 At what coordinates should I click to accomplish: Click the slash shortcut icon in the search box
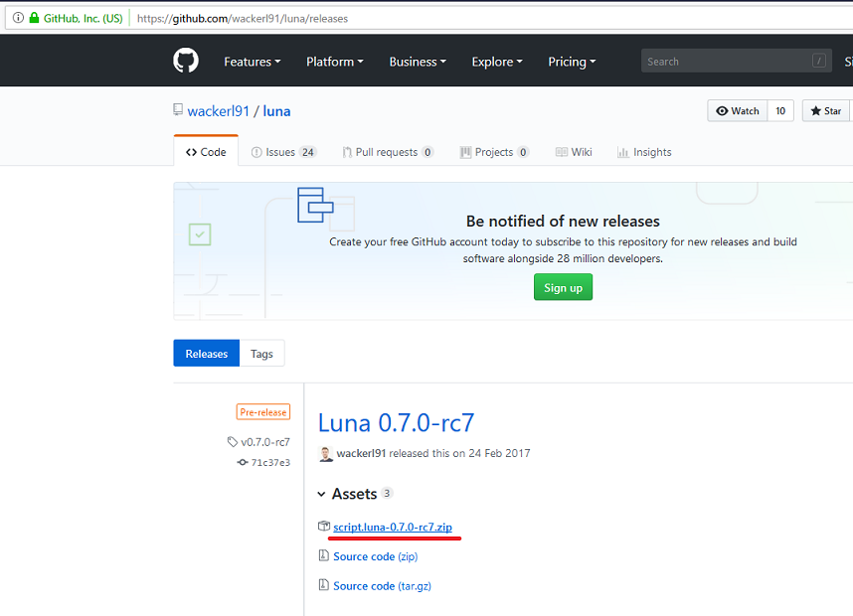[819, 61]
